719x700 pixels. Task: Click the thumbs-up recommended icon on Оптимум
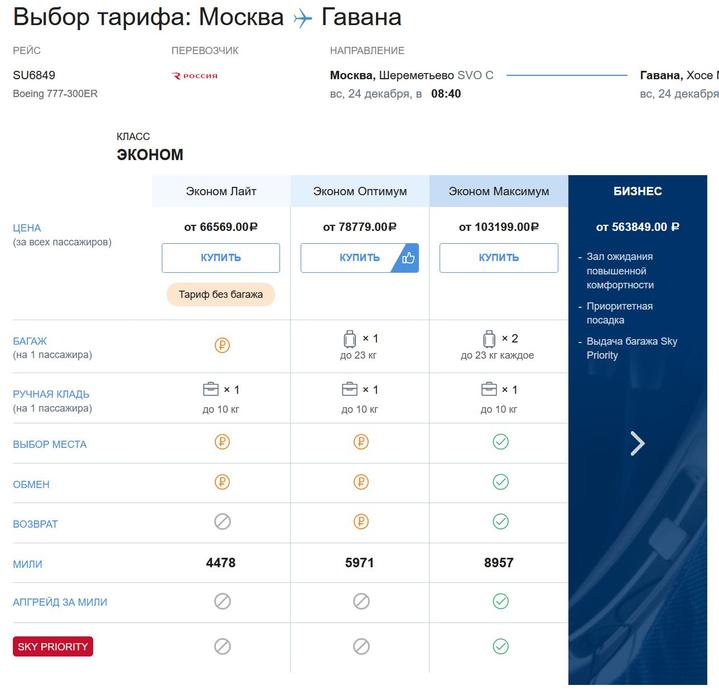[x=408, y=258]
